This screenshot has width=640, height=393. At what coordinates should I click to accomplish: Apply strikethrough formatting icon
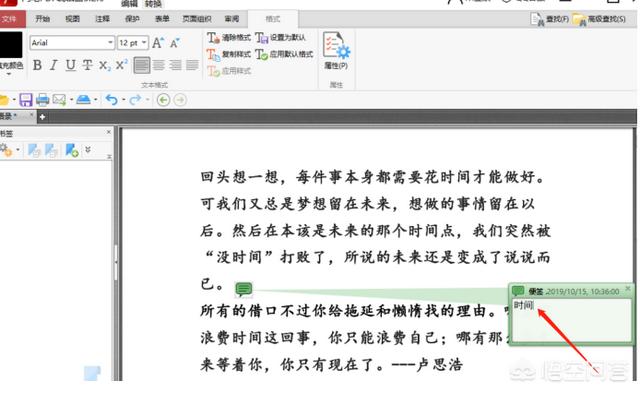pos(87,65)
